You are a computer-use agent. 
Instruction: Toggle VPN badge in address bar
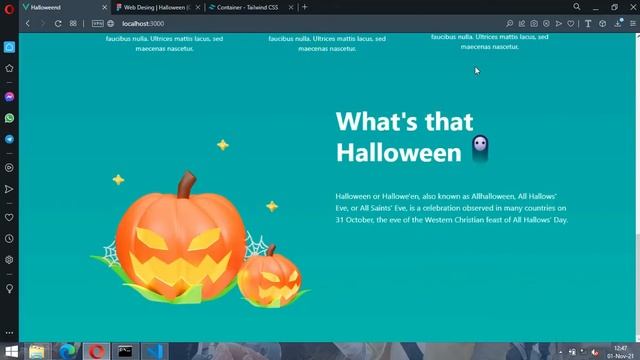click(97, 24)
